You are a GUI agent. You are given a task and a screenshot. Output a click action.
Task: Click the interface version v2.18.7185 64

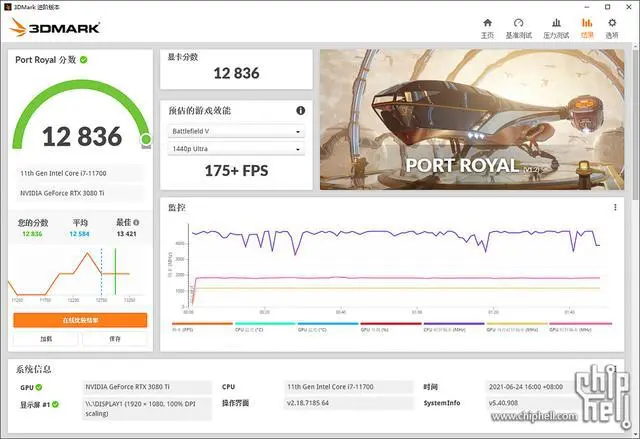(x=308, y=403)
